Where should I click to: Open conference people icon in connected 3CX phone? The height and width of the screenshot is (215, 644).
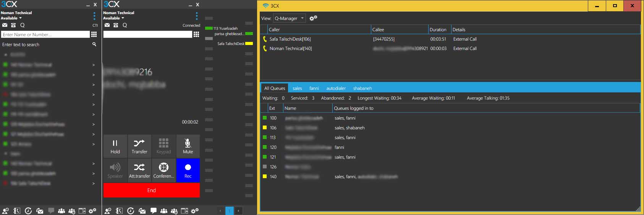point(163,211)
